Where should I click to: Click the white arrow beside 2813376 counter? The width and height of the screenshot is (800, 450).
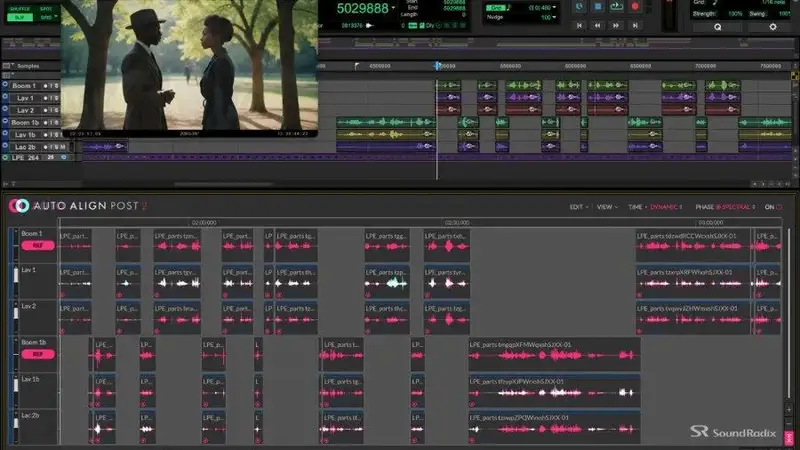click(369, 25)
